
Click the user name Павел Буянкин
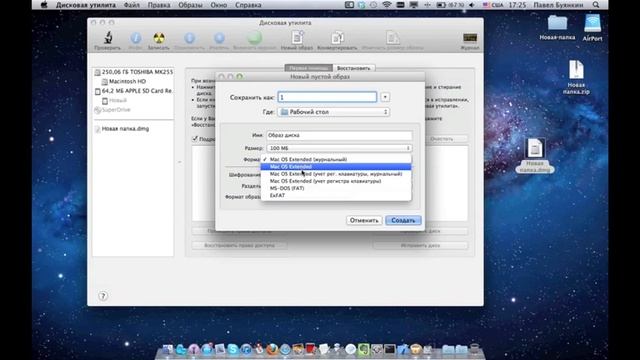558,5
